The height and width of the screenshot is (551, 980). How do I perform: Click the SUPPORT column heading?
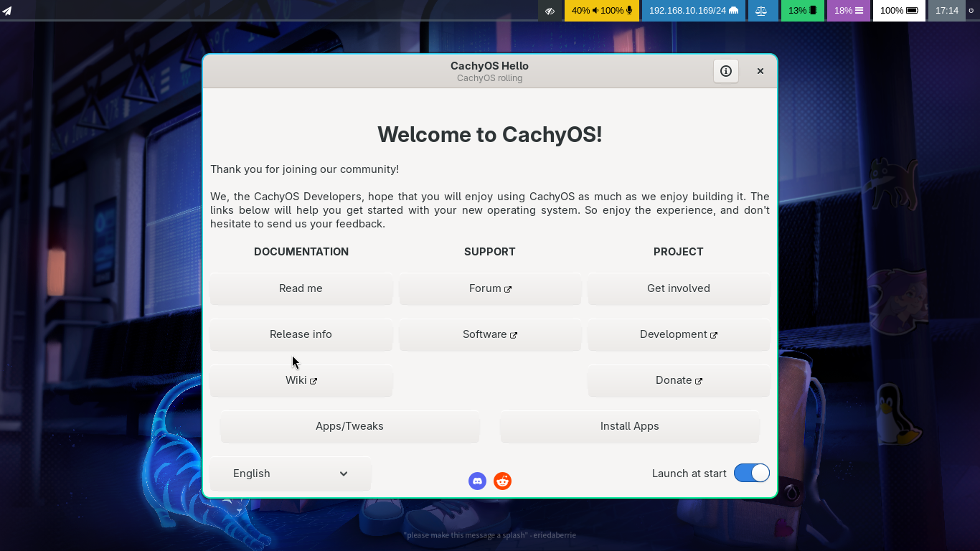(x=490, y=252)
